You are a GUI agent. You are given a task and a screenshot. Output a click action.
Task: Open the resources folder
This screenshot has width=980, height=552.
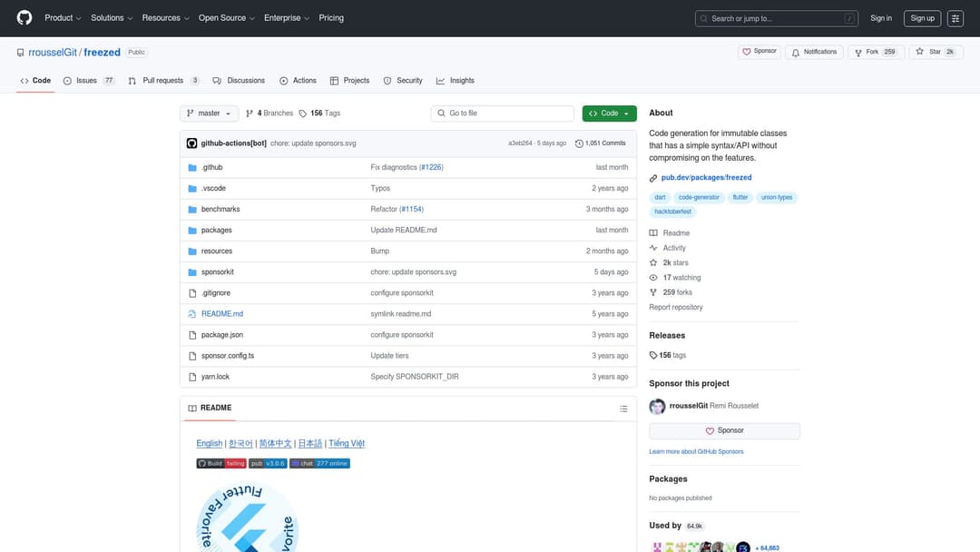217,251
